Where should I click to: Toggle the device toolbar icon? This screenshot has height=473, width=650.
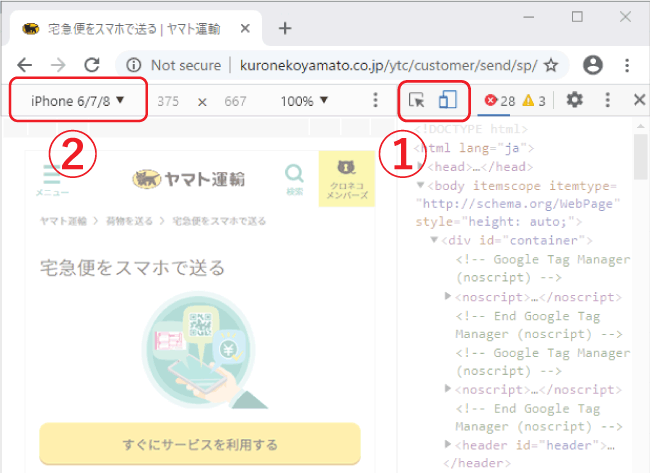click(448, 100)
